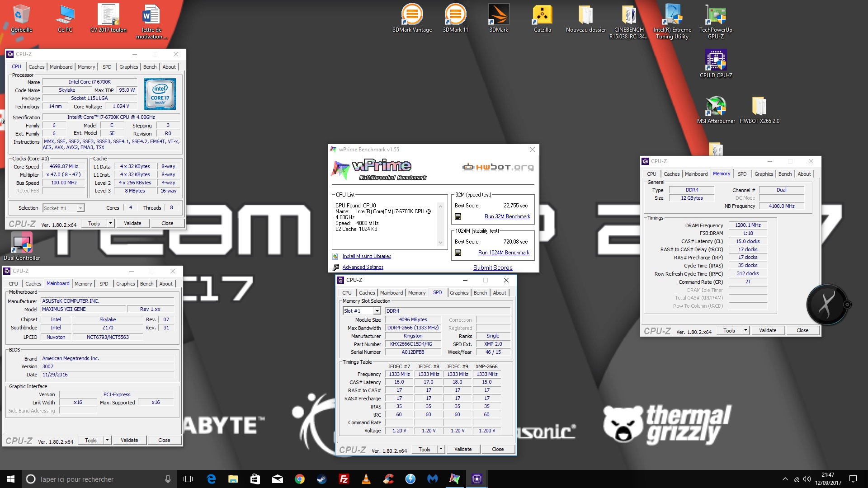The image size is (868, 488).
Task: Expand Tools arrow in SPD window
Action: (441, 449)
